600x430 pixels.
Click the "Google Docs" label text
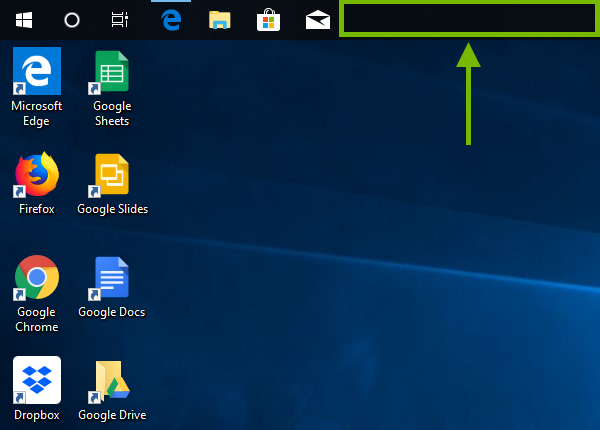click(x=112, y=312)
